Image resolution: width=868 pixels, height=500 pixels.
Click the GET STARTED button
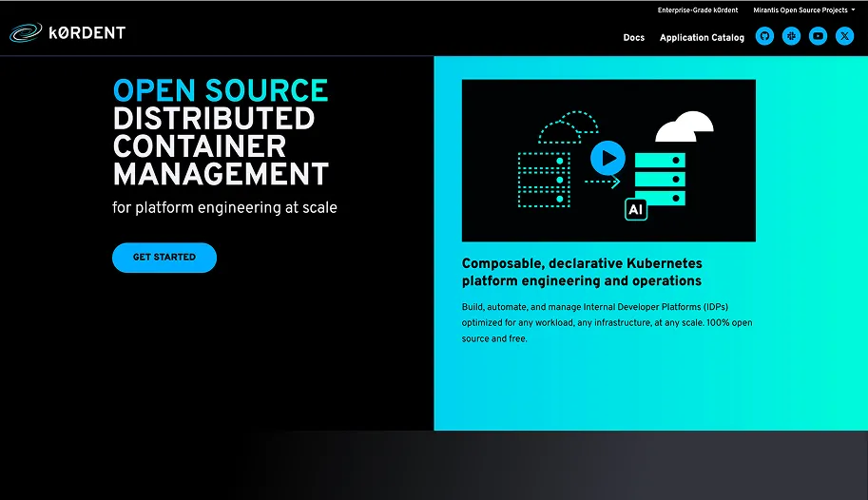(x=164, y=258)
